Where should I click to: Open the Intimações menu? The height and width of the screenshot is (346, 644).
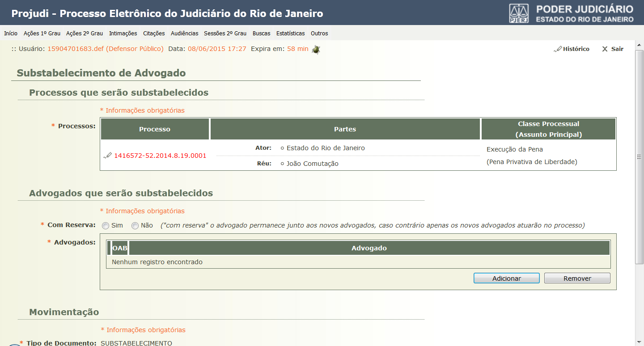coord(123,34)
